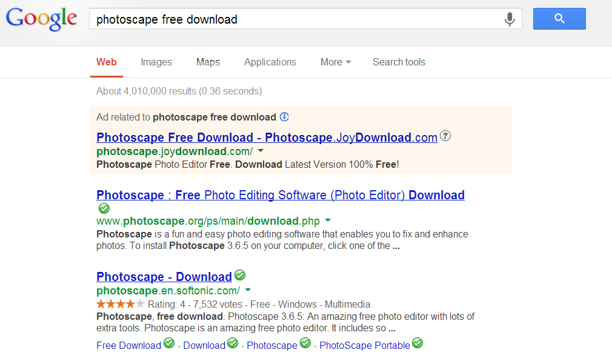Image resolution: width=612 pixels, height=364 pixels.
Task: Switch to the Maps tab
Action: (208, 62)
